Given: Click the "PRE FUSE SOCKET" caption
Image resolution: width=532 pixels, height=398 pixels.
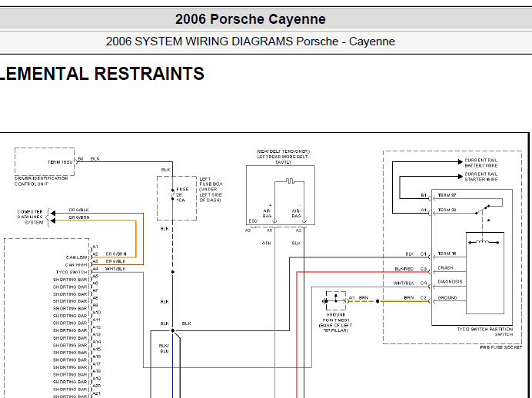Looking at the screenshot, I should (500, 347).
